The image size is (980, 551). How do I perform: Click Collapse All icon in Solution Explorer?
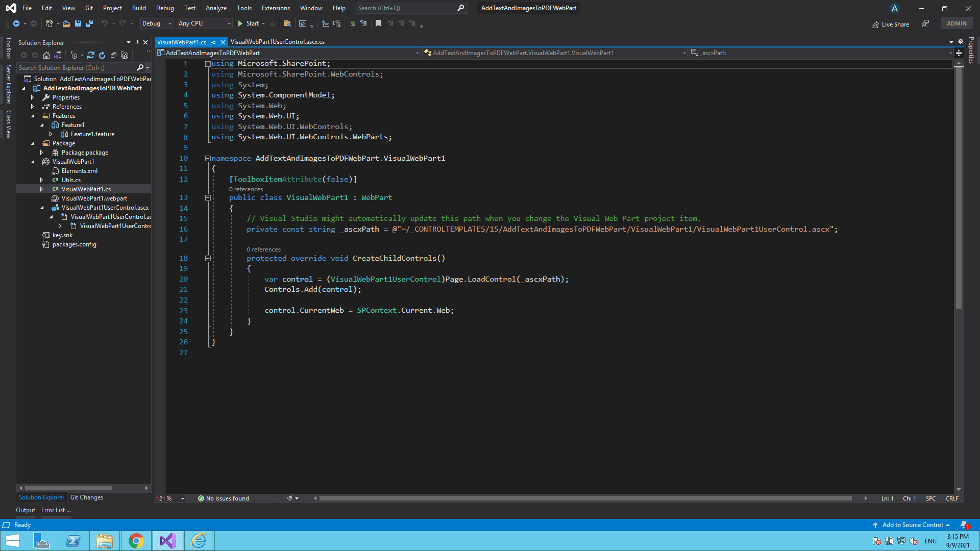tap(113, 55)
